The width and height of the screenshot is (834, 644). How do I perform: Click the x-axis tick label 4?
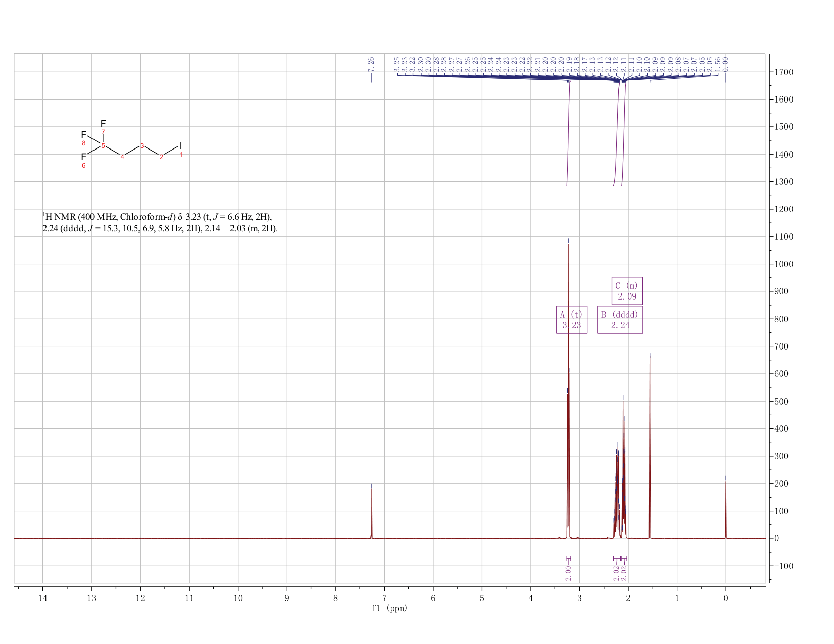pos(531,598)
